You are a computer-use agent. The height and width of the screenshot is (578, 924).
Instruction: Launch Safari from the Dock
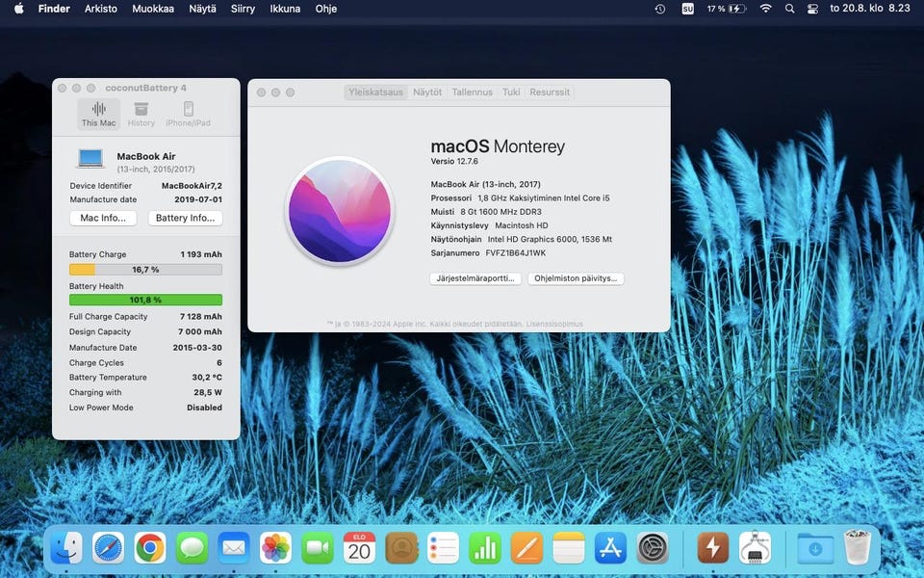[109, 548]
